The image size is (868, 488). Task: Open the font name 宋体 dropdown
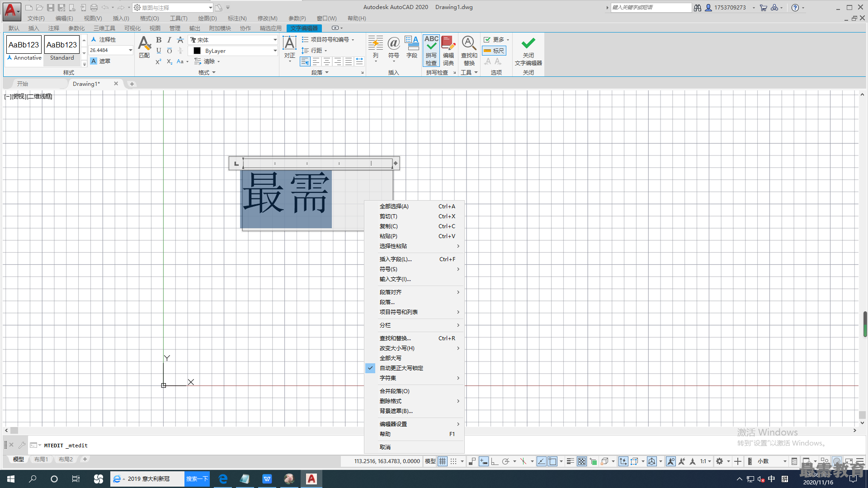[x=274, y=40]
